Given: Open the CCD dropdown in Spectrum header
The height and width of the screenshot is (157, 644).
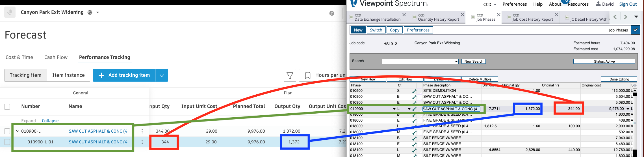Looking at the screenshot, I should pos(490,4).
